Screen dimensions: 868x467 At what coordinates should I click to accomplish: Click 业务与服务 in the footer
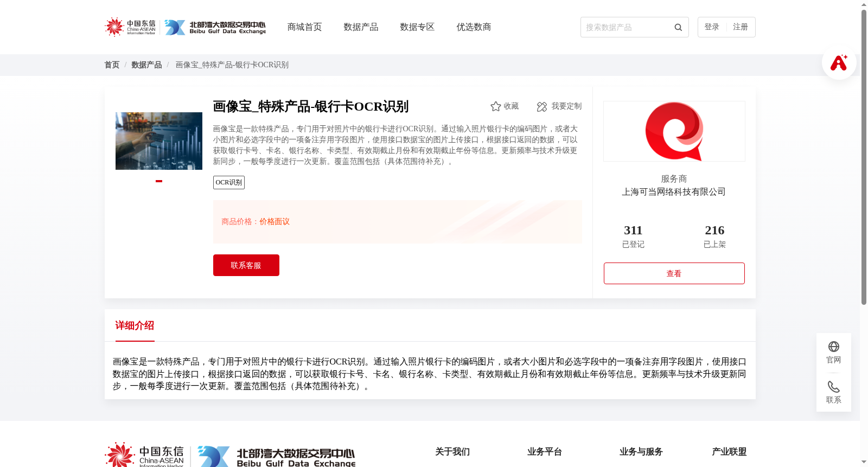(641, 452)
